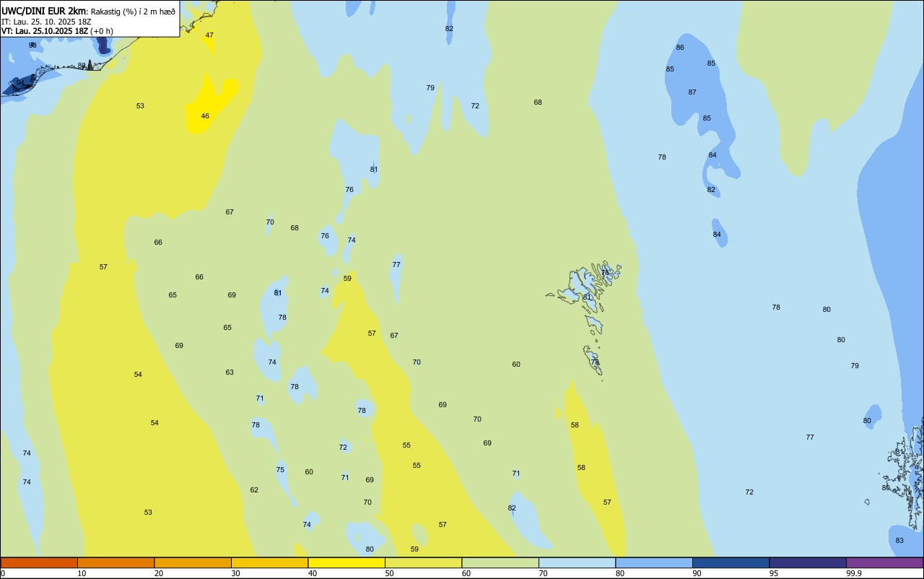The height and width of the screenshot is (579, 924).
Task: Click the 'VT: Lau. 25.10.2025 18Z (+0 h)' line
Action: (x=57, y=31)
